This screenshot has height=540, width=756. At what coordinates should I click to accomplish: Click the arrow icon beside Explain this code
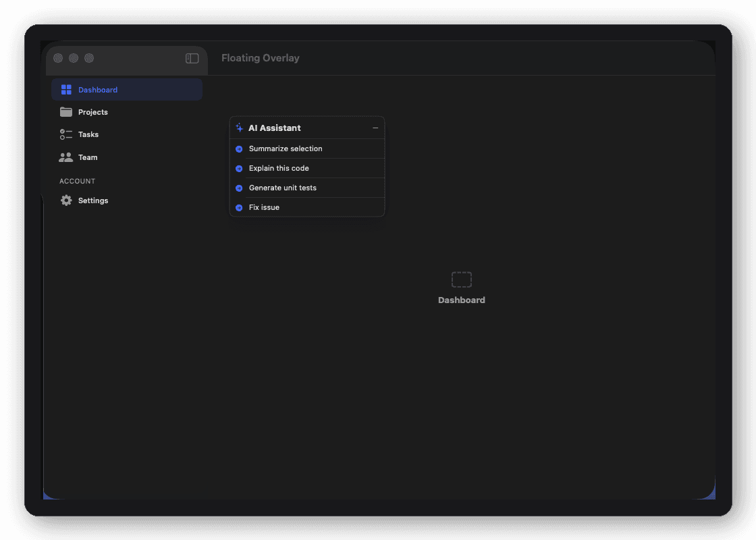pos(239,169)
